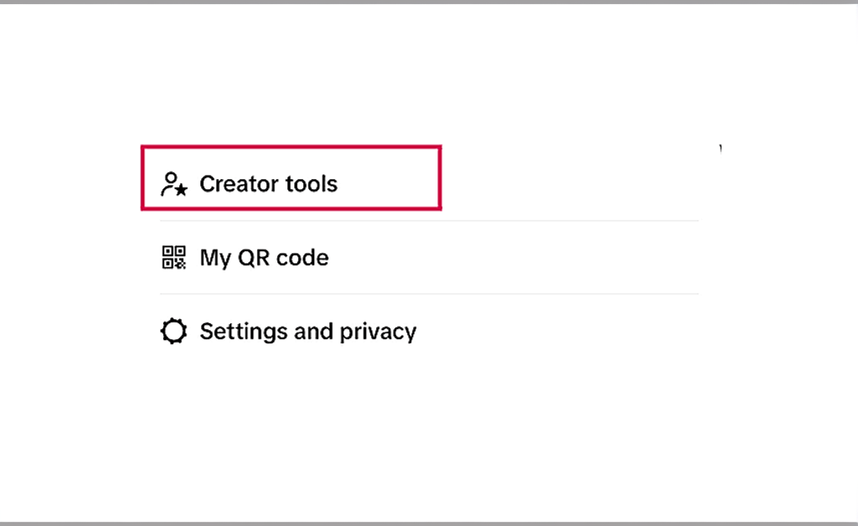This screenshot has height=526, width=858.
Task: Click the icon beside 'Settings and privacy'
Action: 174,331
